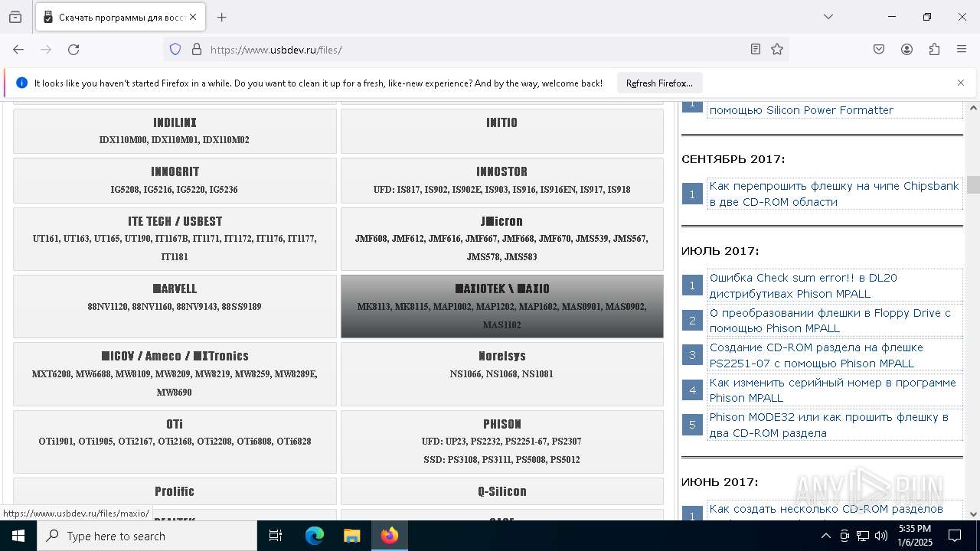Reload the page with Refresh icon
Image resolution: width=980 pixels, height=551 pixels.
coord(73,49)
